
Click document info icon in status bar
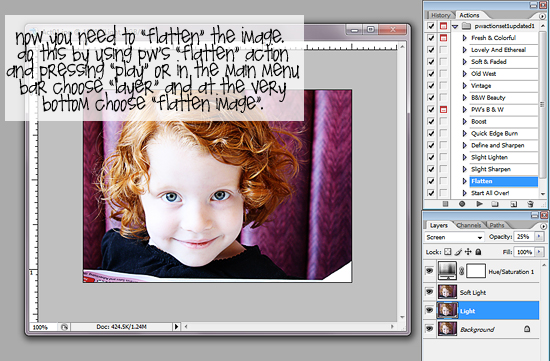click(64, 327)
